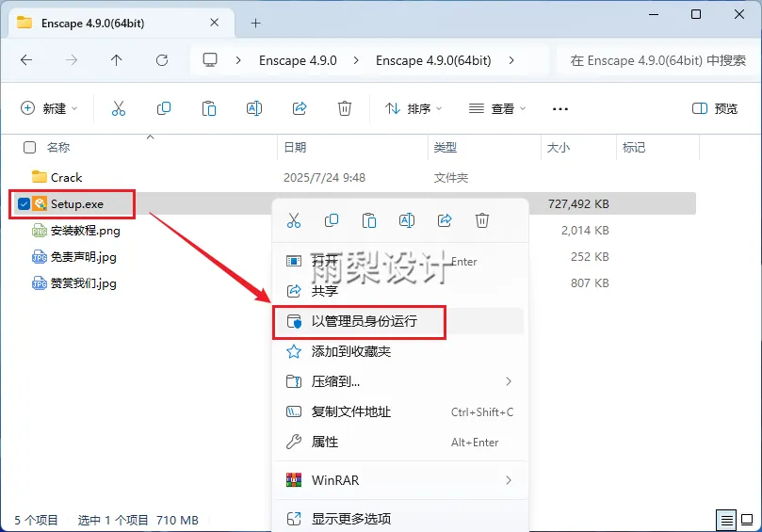The width and height of the screenshot is (762, 532).
Task: Open the 排序 sort dropdown
Action: tap(413, 108)
